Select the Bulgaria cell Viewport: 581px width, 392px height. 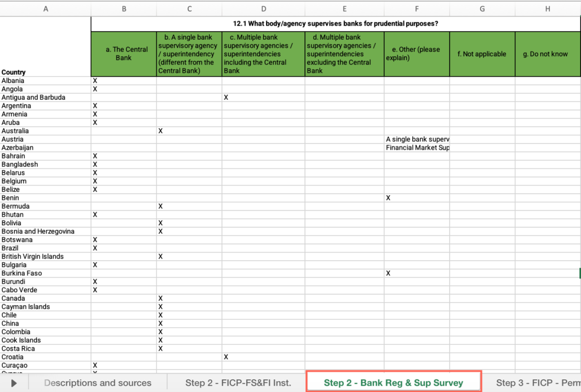pos(45,265)
